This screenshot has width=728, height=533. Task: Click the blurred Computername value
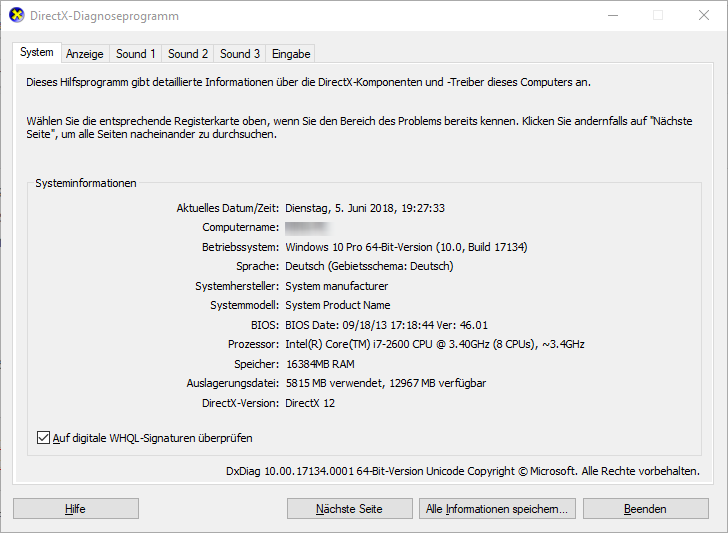[x=308, y=228]
